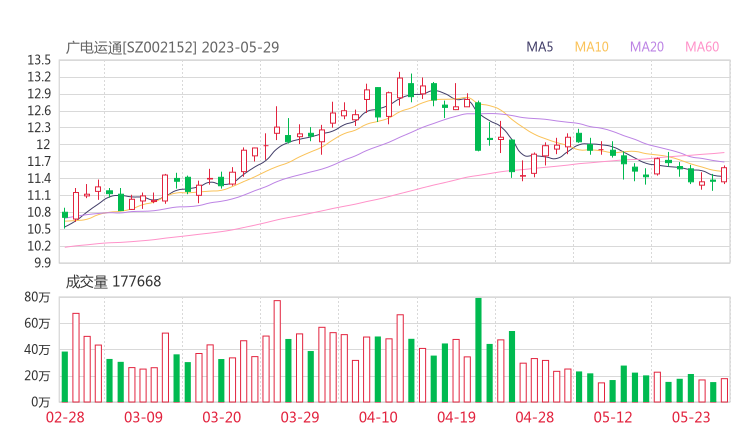Click the MA10 legend label
The height and width of the screenshot is (440, 740).
click(591, 47)
